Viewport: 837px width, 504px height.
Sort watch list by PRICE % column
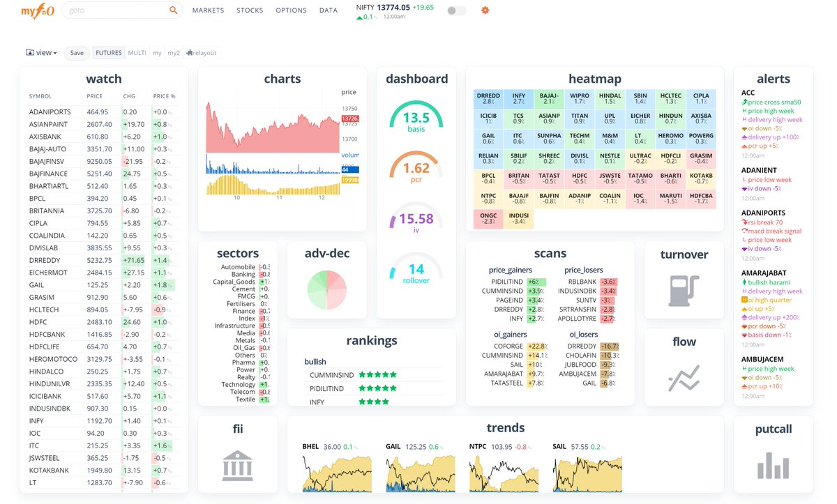pos(164,96)
